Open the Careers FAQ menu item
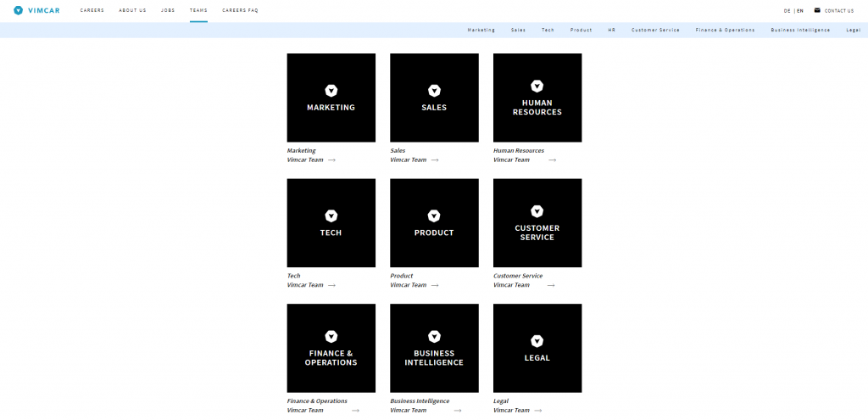868x420 pixels. (x=240, y=10)
